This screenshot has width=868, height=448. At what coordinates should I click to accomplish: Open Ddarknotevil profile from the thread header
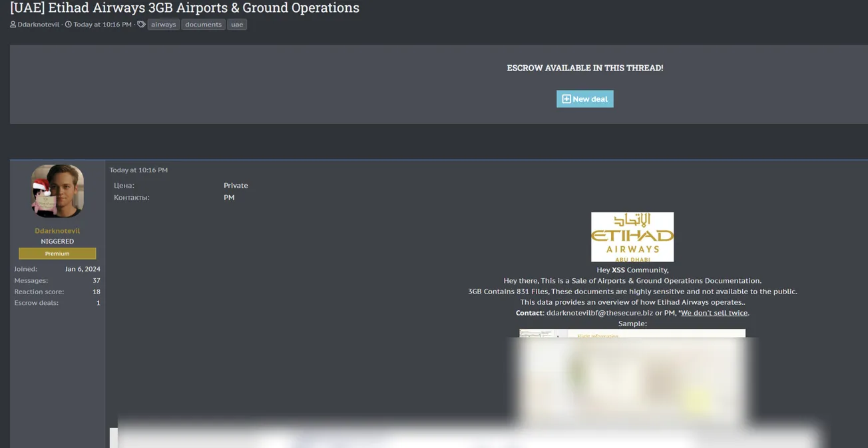pyautogui.click(x=39, y=25)
